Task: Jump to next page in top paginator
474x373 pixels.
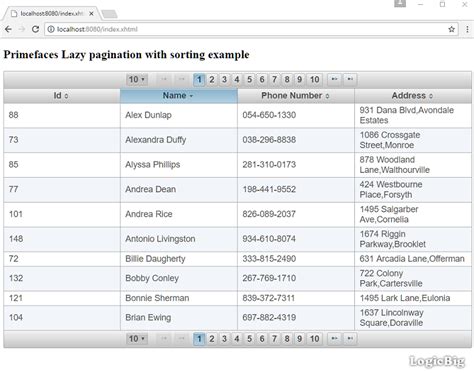Action: pyautogui.click(x=334, y=79)
